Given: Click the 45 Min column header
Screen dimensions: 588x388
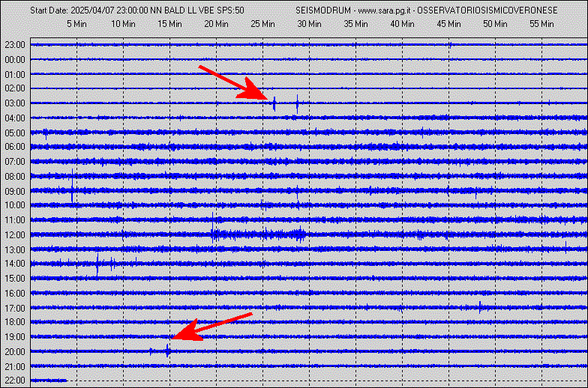Looking at the screenshot, I should 448,24.
